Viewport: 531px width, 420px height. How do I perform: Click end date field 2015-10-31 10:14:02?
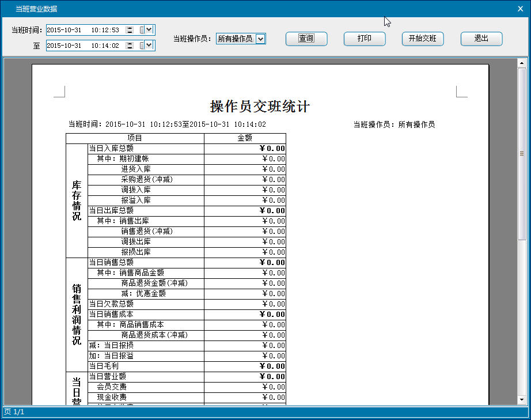coord(101,46)
